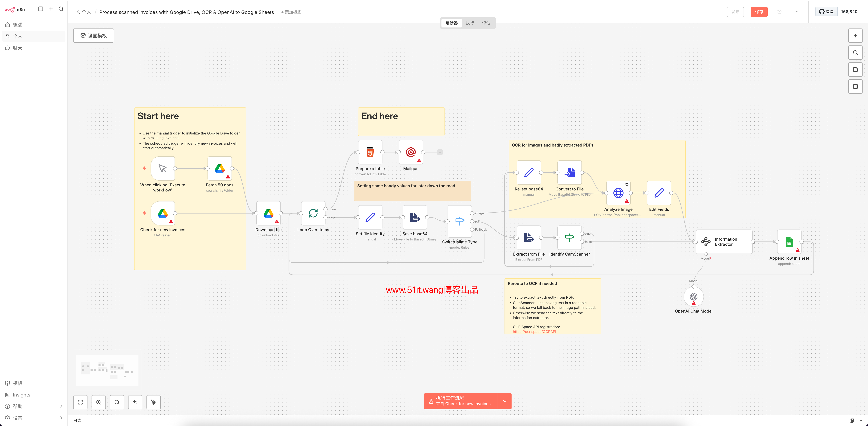Open the Fetch 50 docs Google Drive node

[219, 169]
